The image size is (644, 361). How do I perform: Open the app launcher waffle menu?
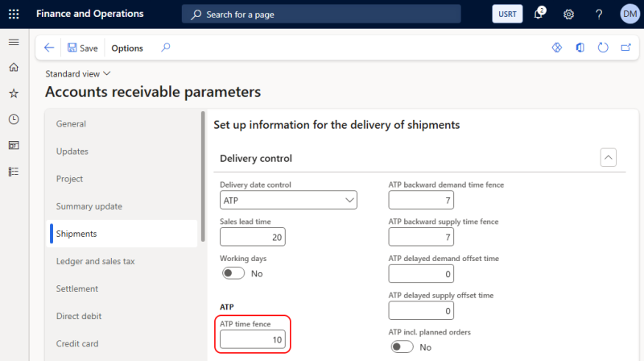click(x=14, y=14)
